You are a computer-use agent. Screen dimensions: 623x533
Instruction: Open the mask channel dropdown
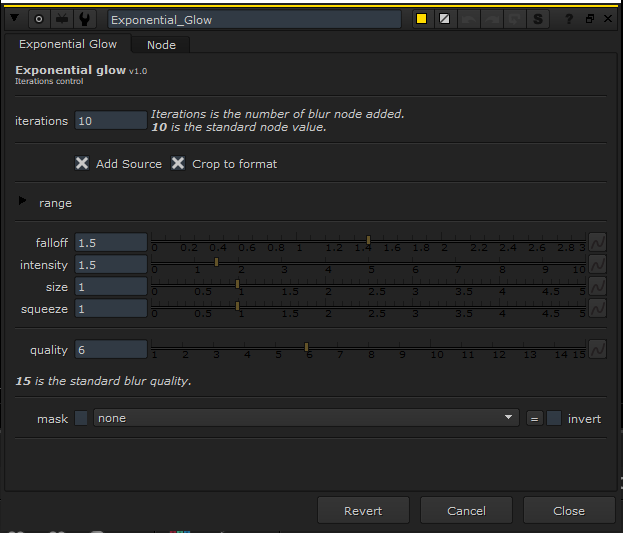pyautogui.click(x=305, y=418)
